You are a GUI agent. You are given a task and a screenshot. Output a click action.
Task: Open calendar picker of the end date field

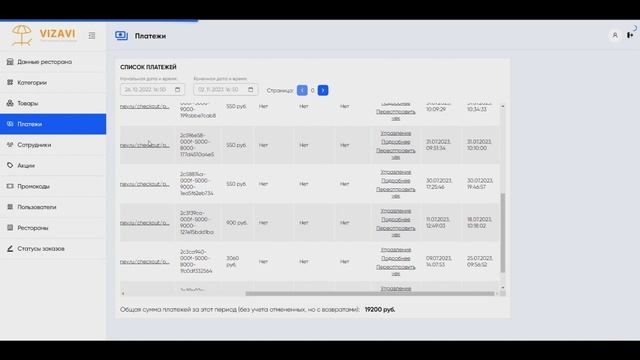(251, 89)
